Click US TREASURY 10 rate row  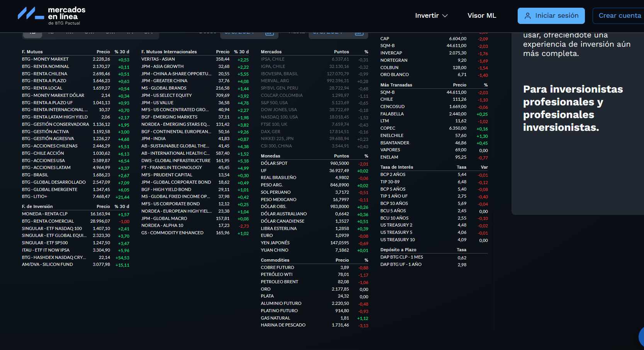(x=434, y=240)
